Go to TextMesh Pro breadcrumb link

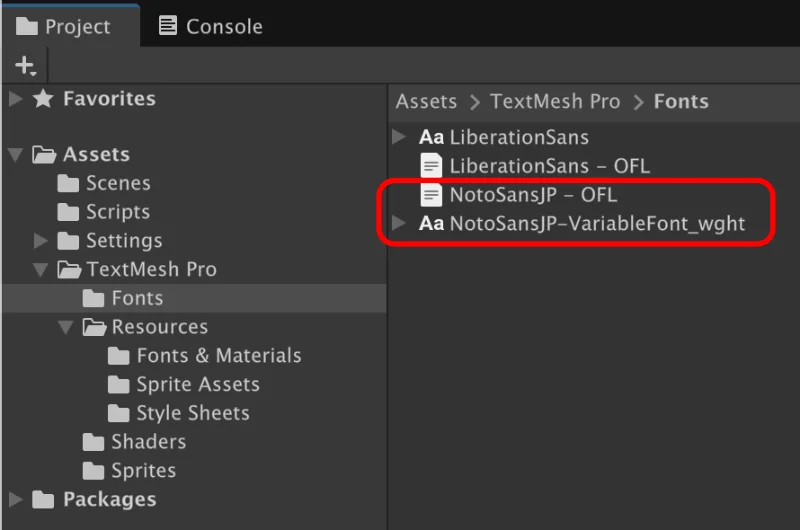pyautogui.click(x=555, y=102)
